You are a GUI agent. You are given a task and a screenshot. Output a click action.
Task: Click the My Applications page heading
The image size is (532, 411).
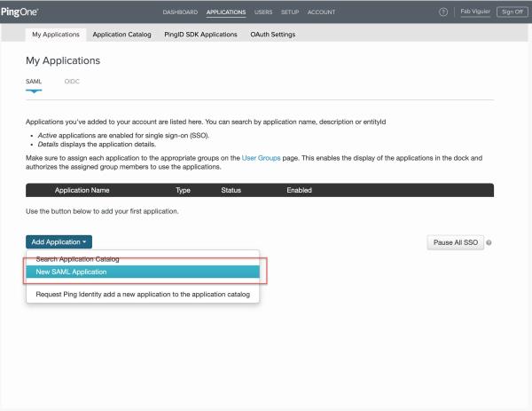[63, 60]
